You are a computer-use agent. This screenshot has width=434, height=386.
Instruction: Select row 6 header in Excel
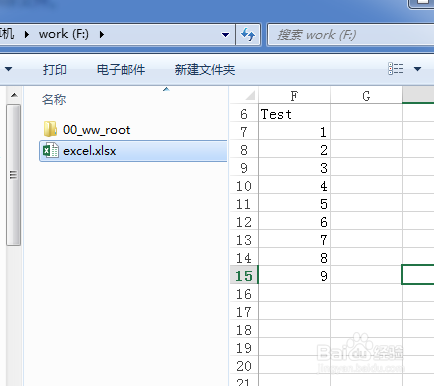244,114
